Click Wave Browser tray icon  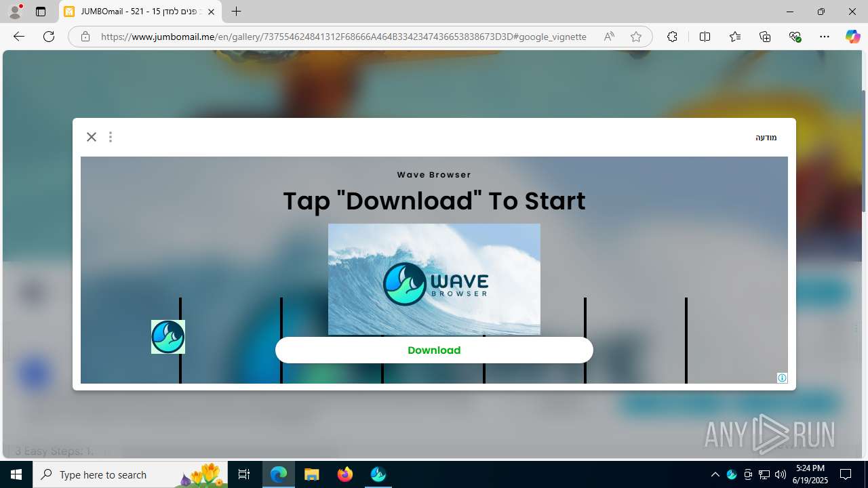[x=732, y=474]
